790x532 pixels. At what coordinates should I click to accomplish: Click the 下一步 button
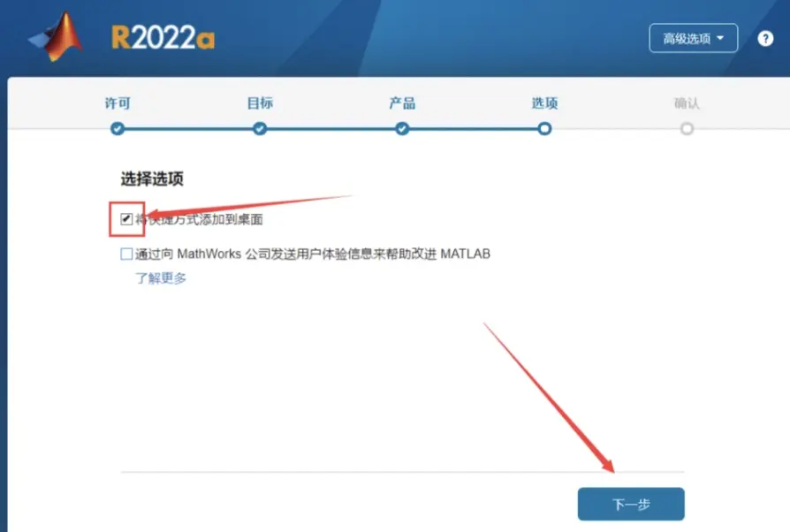(631, 504)
